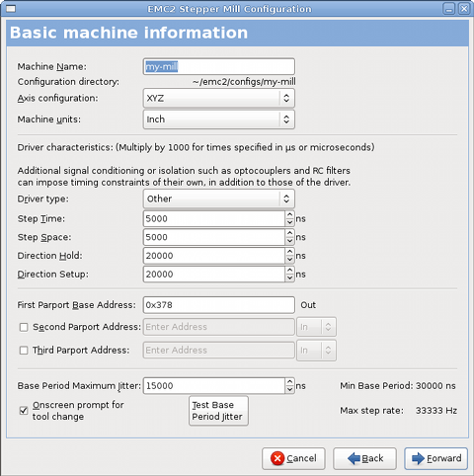Increase Direction Hold value using up arrow
474x476 pixels.
coord(289,252)
